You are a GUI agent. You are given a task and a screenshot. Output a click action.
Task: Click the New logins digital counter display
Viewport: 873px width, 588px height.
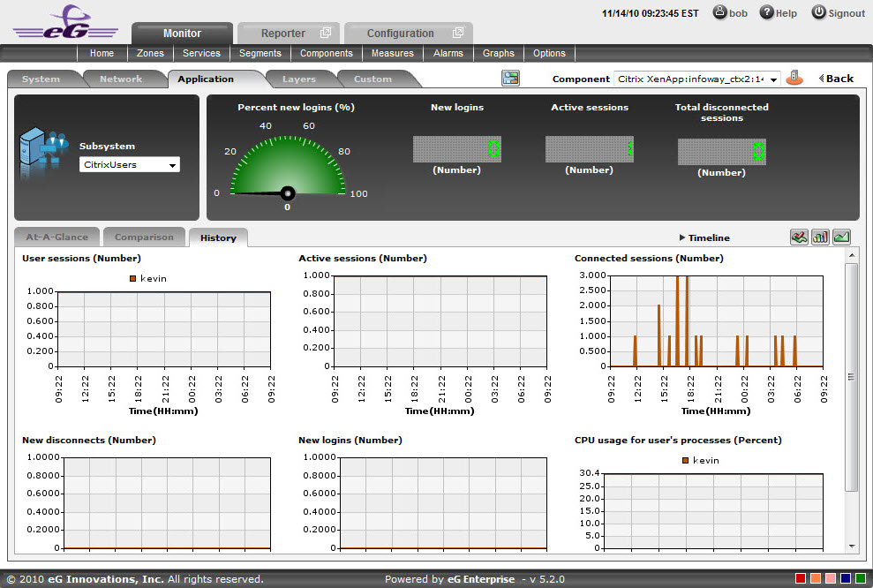(x=457, y=149)
